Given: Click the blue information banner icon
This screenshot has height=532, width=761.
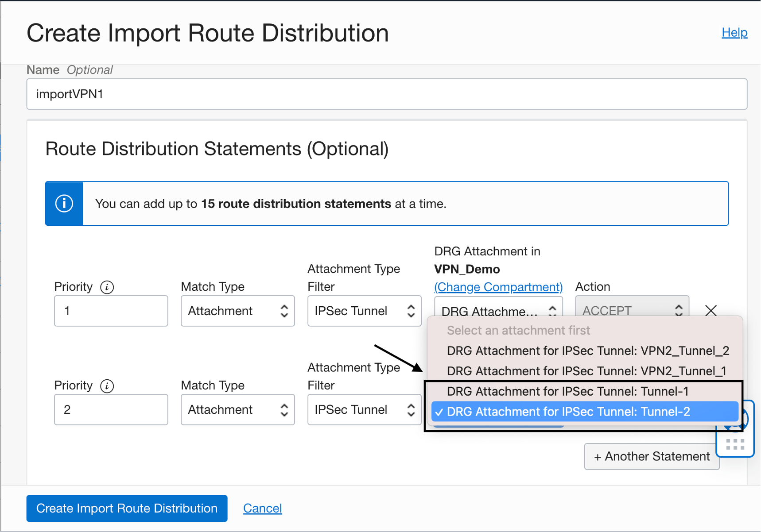Looking at the screenshot, I should [x=64, y=204].
